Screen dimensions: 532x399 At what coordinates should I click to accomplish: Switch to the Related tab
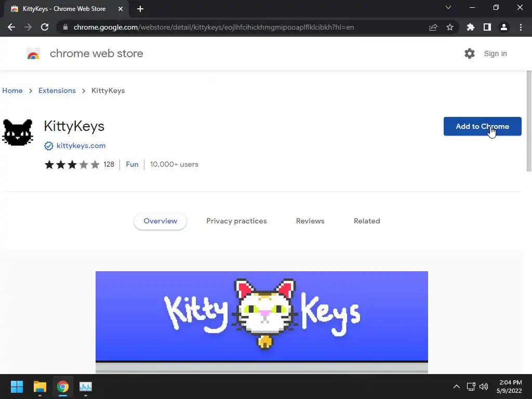(367, 221)
